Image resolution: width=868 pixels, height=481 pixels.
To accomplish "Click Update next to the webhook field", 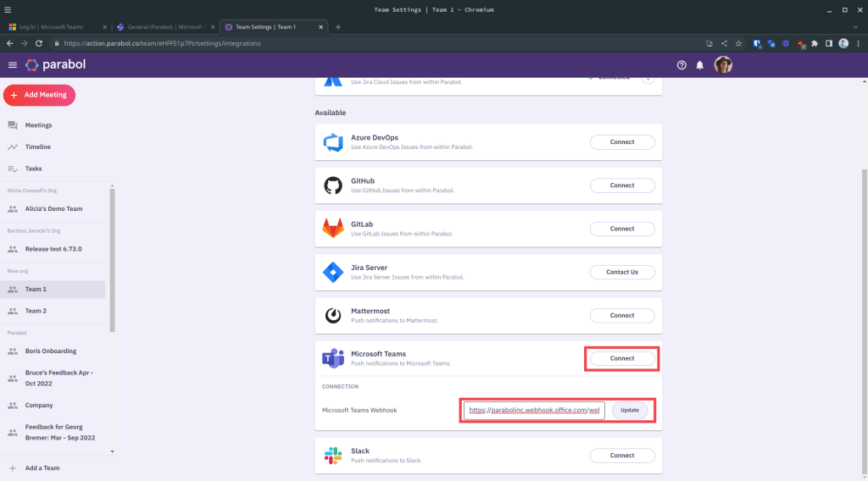I will coord(630,410).
